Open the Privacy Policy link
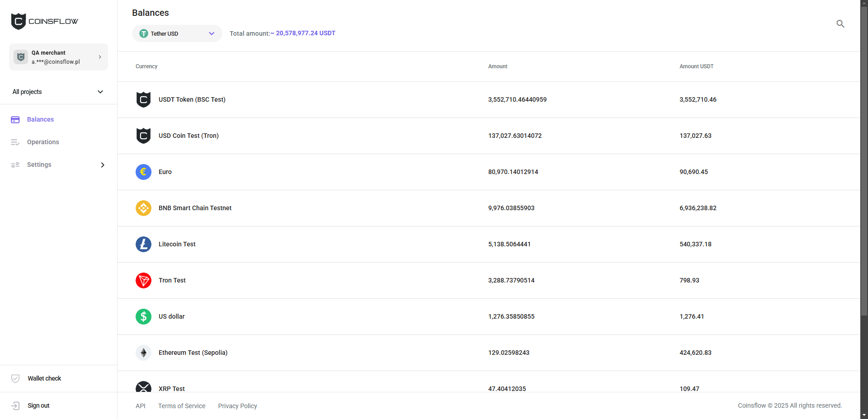The width and height of the screenshot is (868, 419). point(237,406)
